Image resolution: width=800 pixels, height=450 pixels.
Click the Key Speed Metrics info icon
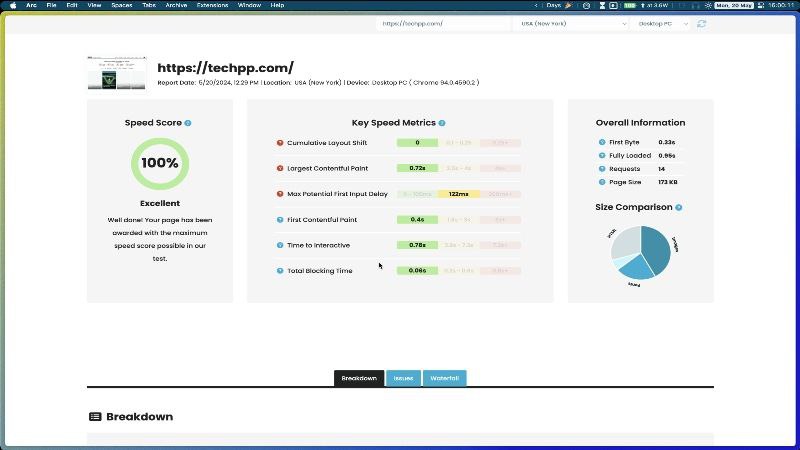click(x=442, y=123)
